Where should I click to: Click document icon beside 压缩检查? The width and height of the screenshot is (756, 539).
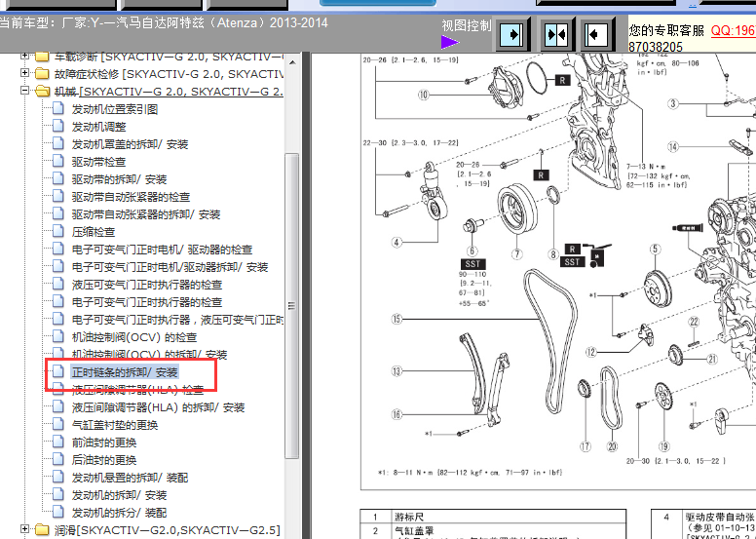[57, 231]
